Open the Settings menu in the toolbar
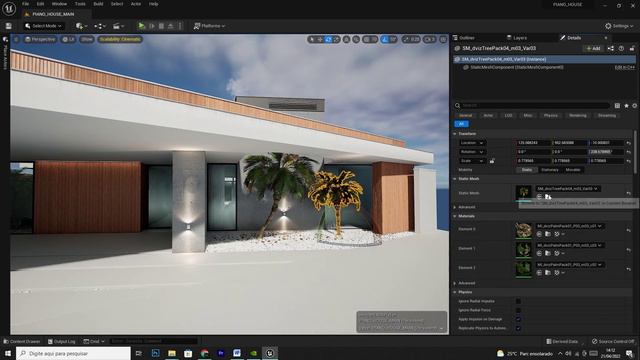640x360 pixels. coord(619,26)
